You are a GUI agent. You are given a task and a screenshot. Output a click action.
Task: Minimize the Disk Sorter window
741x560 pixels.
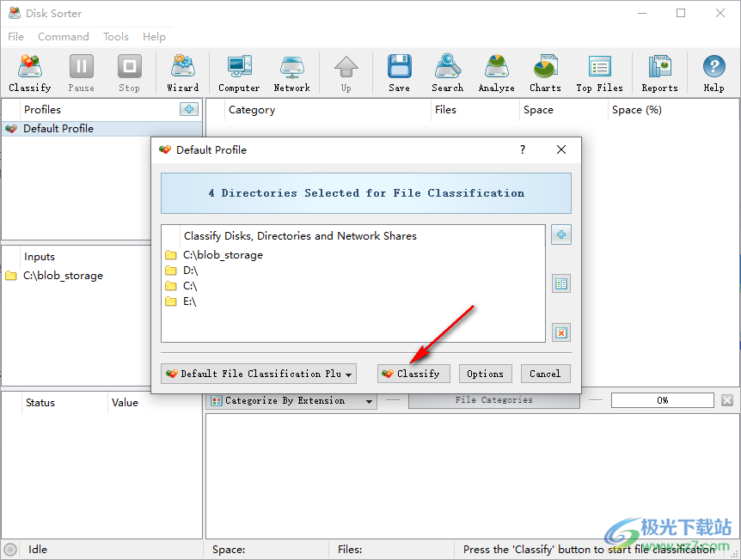642,13
